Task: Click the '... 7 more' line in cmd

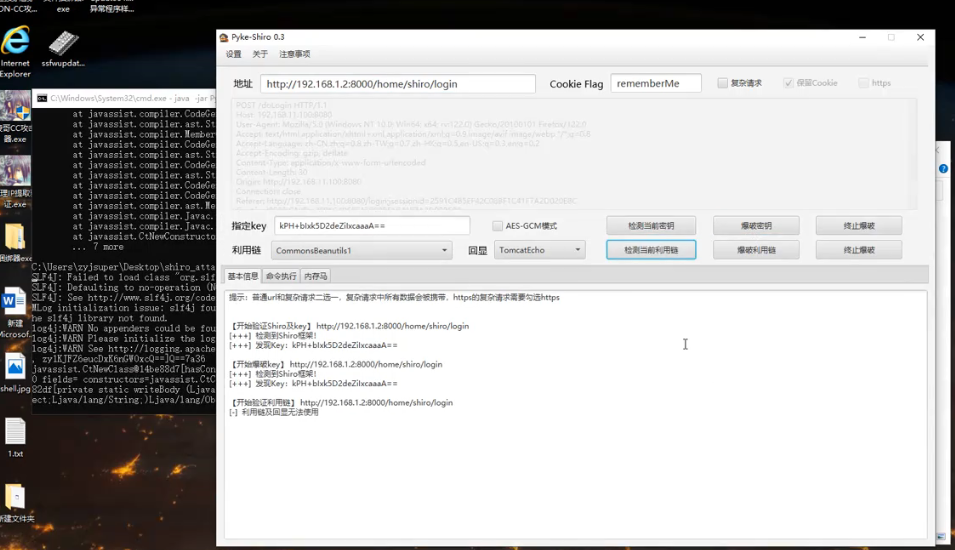Action: coord(97,247)
